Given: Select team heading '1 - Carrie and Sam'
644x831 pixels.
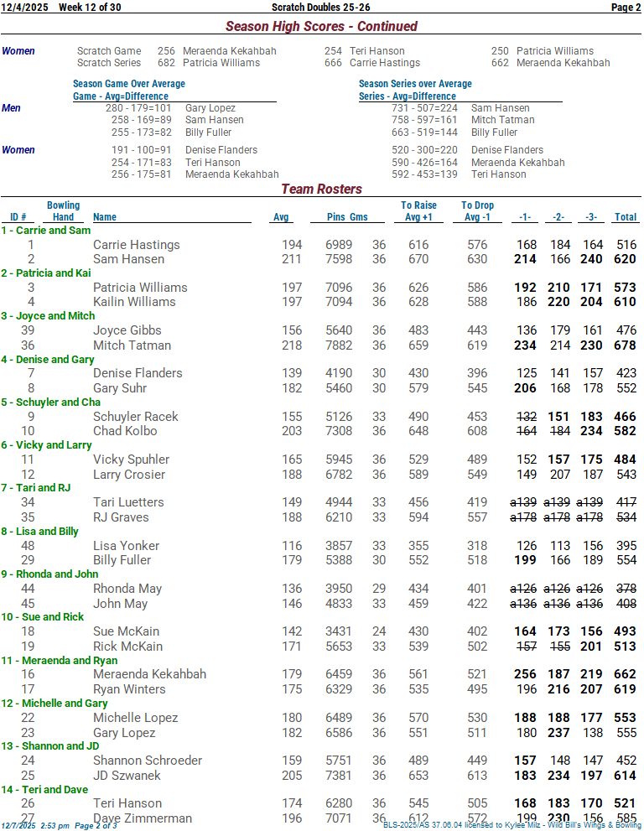Looking at the screenshot, I should (x=45, y=230).
